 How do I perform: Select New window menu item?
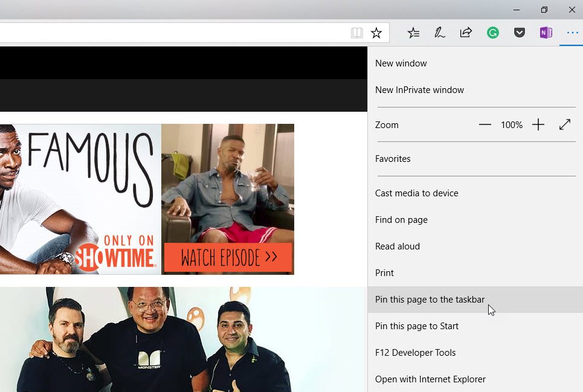coord(475,63)
